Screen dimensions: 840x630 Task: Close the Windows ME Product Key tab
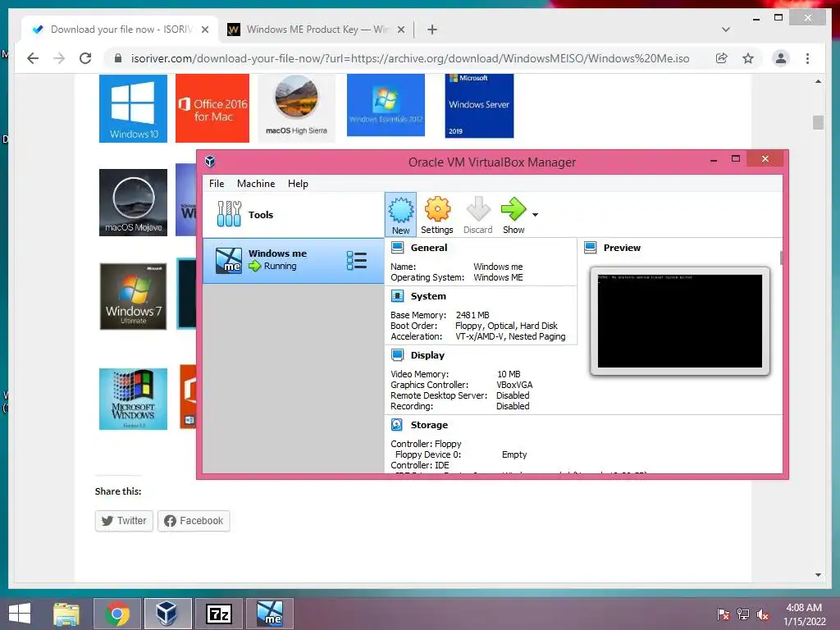coord(400,30)
